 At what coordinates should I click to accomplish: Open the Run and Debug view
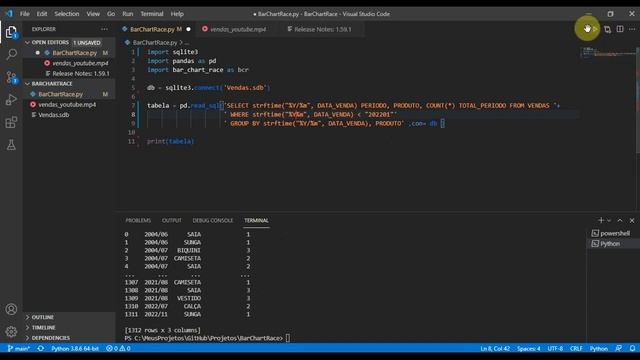[x=11, y=100]
